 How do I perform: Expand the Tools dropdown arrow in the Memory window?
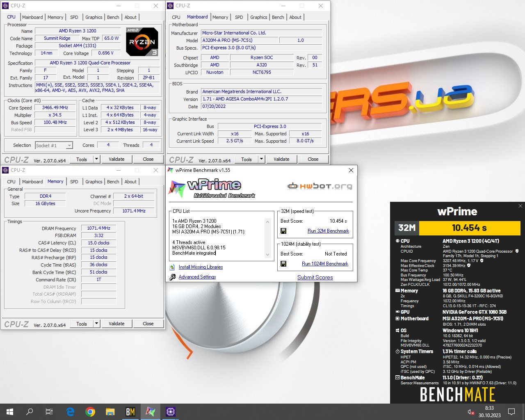click(x=96, y=324)
